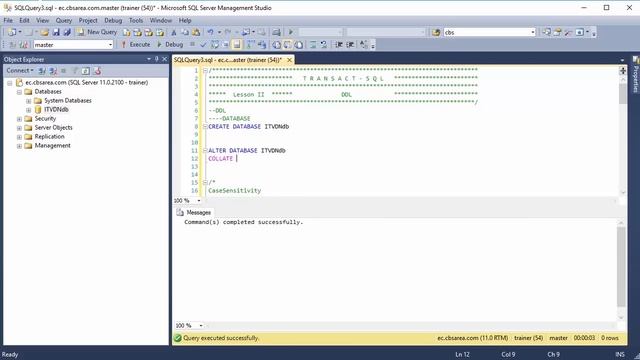Click the Specify Values for Template Parameters icon
The width and height of the screenshot is (640, 360).
click(x=364, y=44)
